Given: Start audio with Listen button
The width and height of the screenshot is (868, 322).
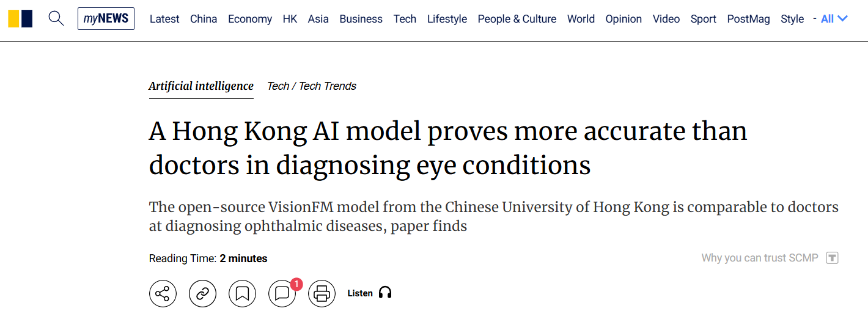Looking at the screenshot, I should tap(369, 293).
